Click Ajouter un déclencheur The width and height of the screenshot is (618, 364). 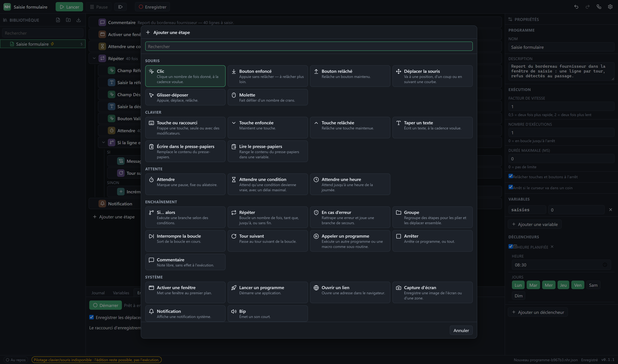click(538, 312)
